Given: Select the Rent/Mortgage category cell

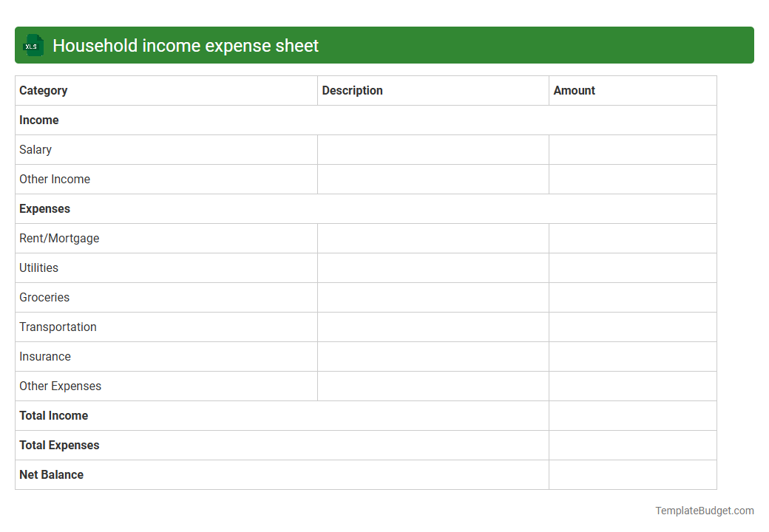Looking at the screenshot, I should click(59, 238).
